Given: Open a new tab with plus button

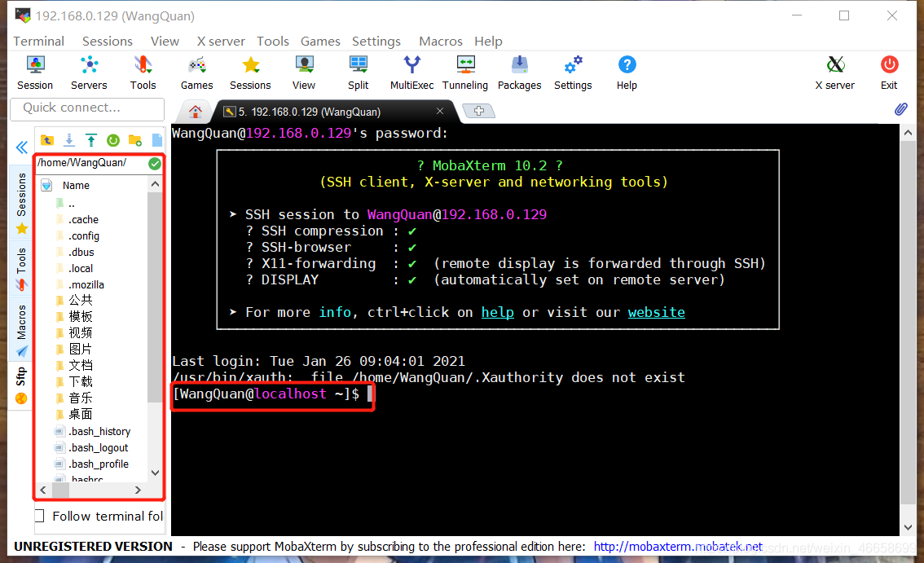Looking at the screenshot, I should [478, 111].
